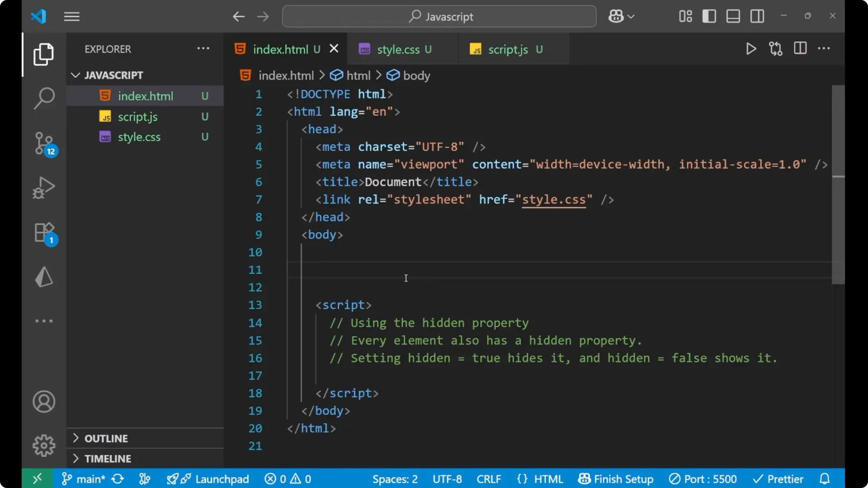Run the code with the play button
The width and height of the screenshot is (868, 488).
click(751, 49)
